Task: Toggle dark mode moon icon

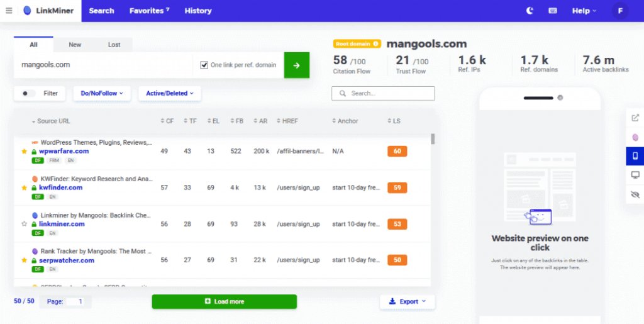Action: (530, 11)
